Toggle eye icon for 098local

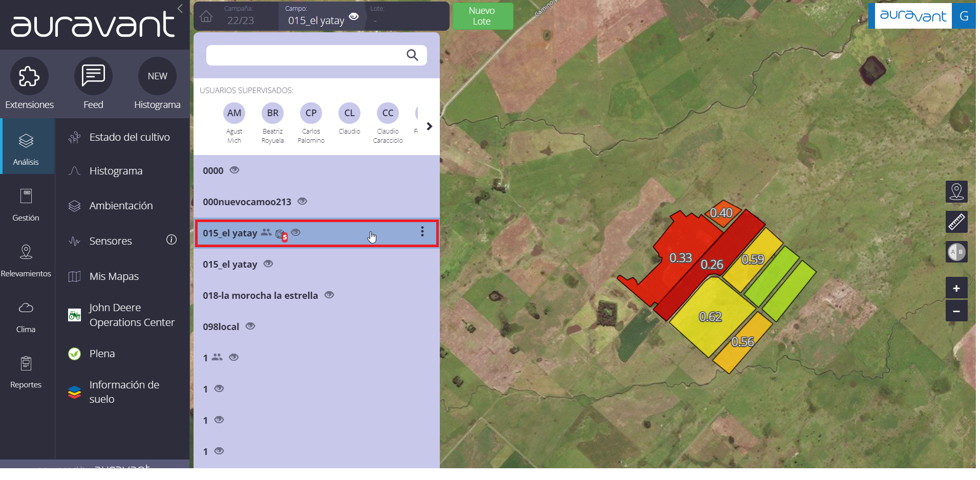pyautogui.click(x=250, y=326)
